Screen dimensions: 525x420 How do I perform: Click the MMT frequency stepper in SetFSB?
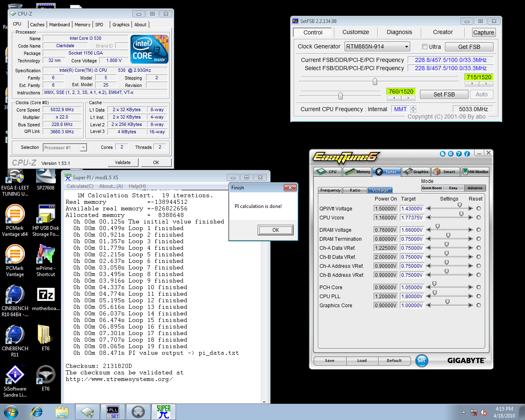pos(413,109)
